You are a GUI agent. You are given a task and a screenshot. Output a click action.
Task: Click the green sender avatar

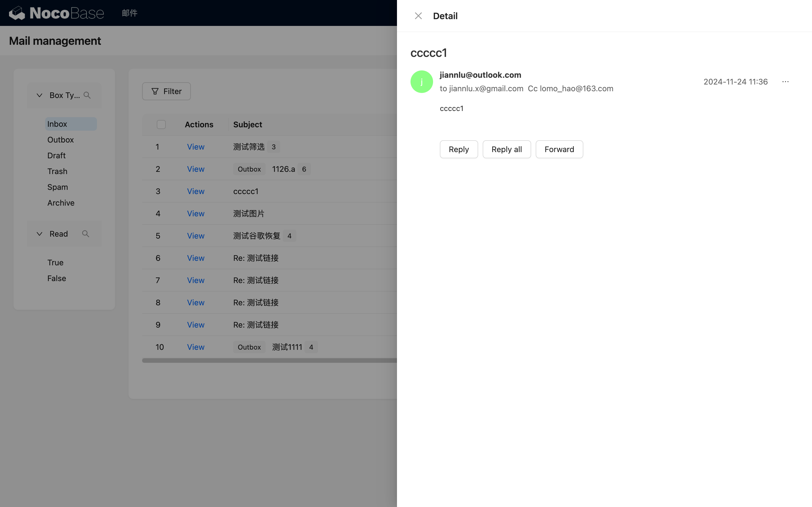click(422, 82)
